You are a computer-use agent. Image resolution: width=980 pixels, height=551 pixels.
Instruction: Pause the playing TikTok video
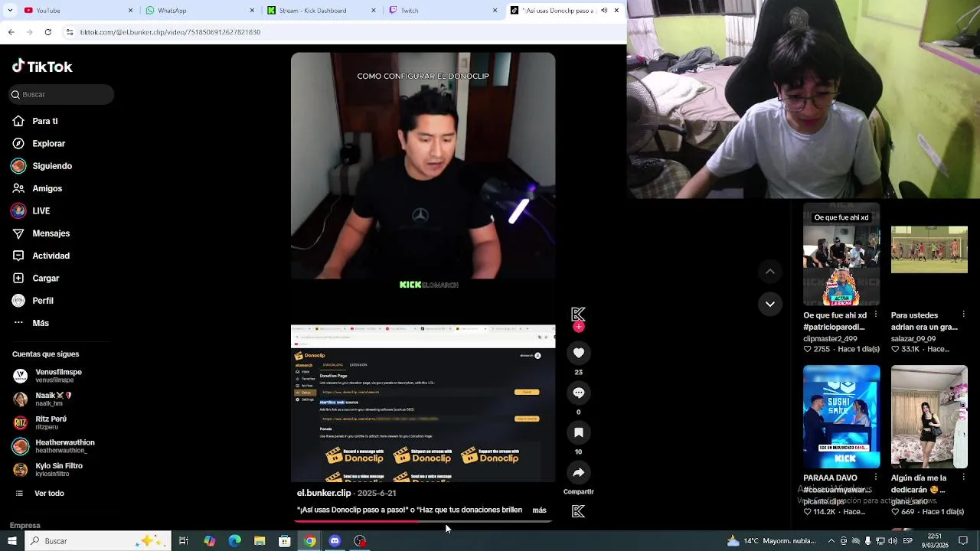pos(423,268)
